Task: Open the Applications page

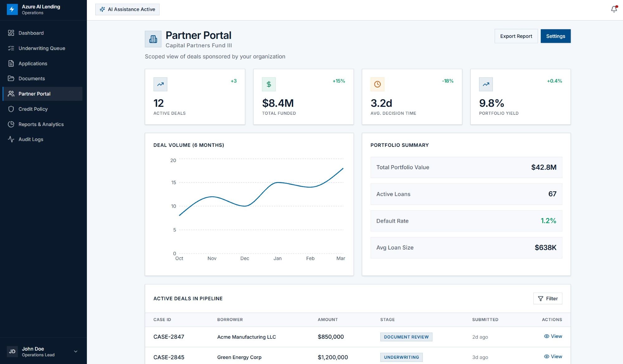Action: (x=42, y=63)
